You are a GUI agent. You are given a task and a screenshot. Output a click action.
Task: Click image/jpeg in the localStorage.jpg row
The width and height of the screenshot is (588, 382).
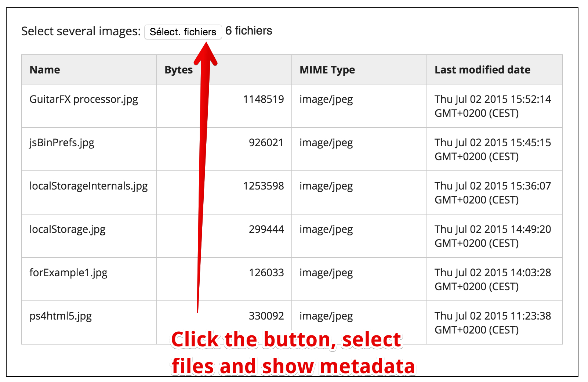[326, 229]
